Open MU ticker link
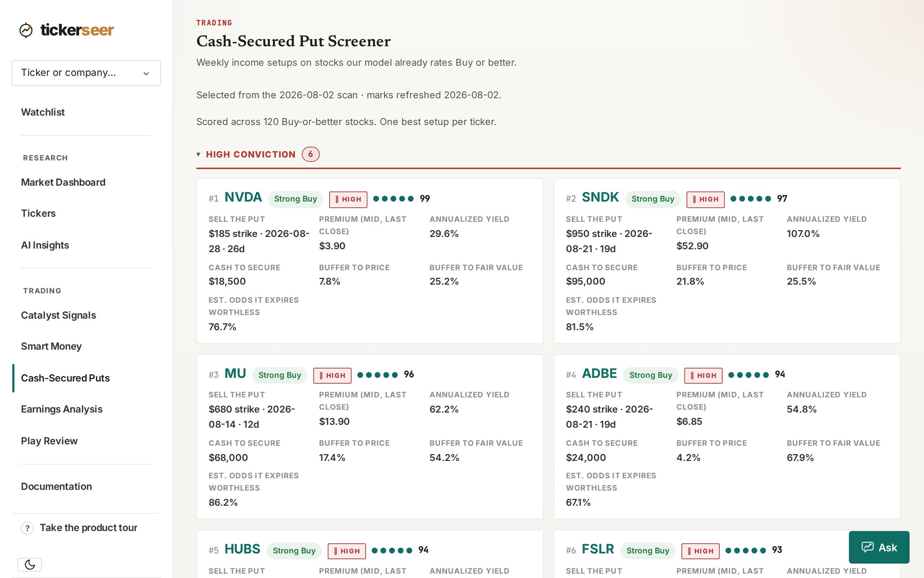 [x=235, y=374]
